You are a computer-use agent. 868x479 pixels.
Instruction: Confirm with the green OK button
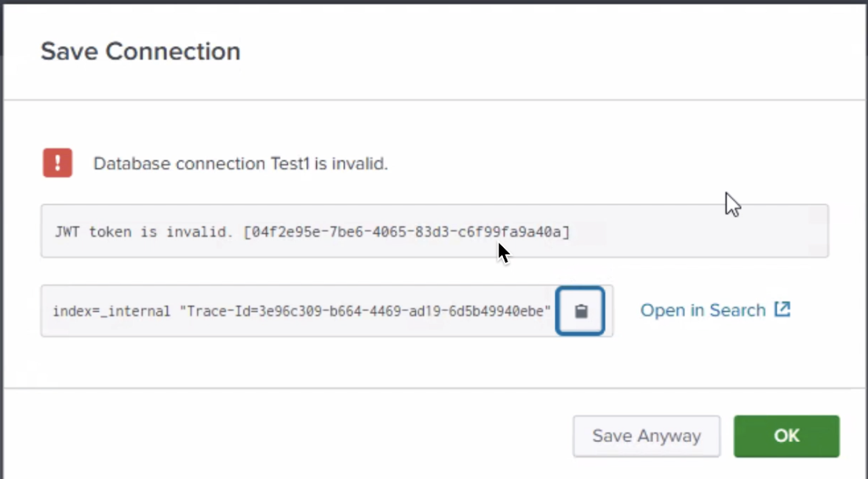(x=786, y=437)
